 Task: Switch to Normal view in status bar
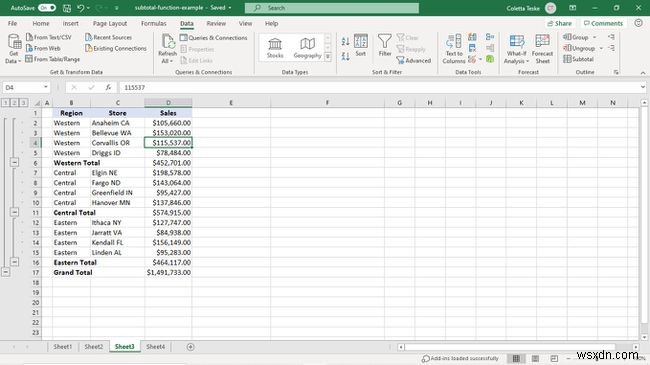click(x=516, y=358)
